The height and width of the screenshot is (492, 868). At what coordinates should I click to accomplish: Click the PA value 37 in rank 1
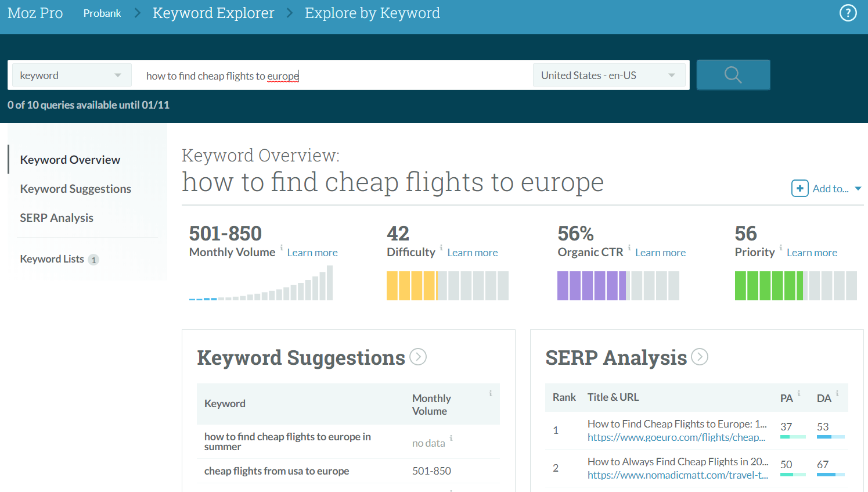coord(786,427)
